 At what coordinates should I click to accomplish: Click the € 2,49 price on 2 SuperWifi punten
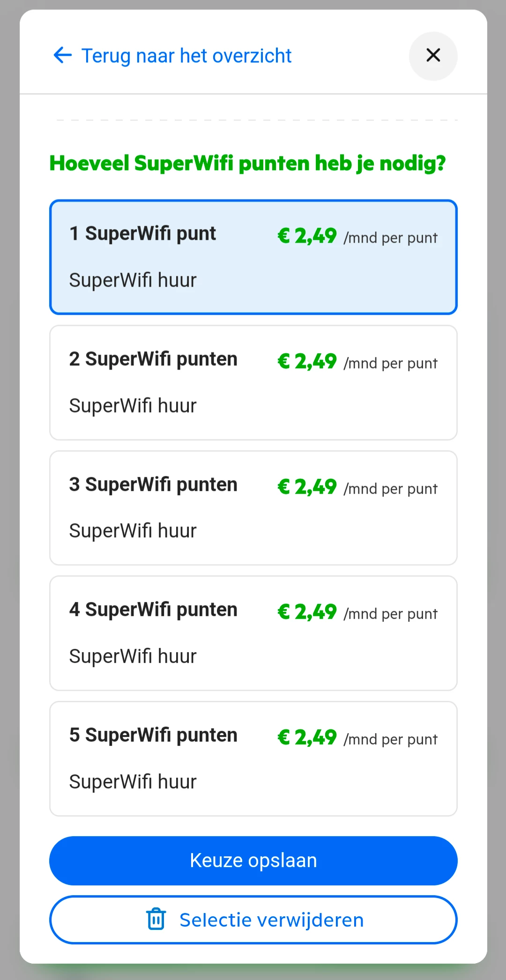[x=307, y=361]
